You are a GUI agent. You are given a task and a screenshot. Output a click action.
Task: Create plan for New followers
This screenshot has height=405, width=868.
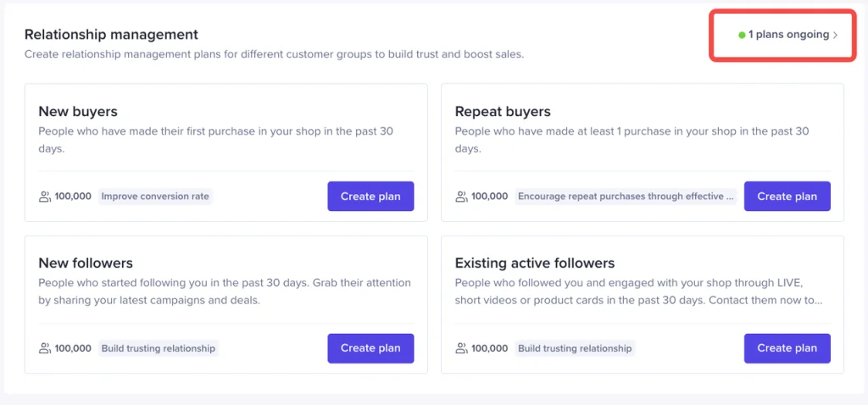point(370,348)
